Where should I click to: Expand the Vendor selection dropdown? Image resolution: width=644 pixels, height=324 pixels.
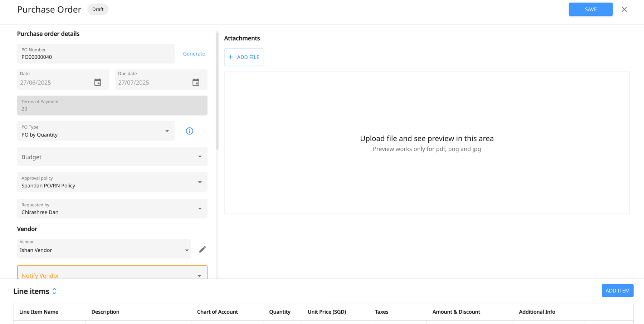coord(186,250)
